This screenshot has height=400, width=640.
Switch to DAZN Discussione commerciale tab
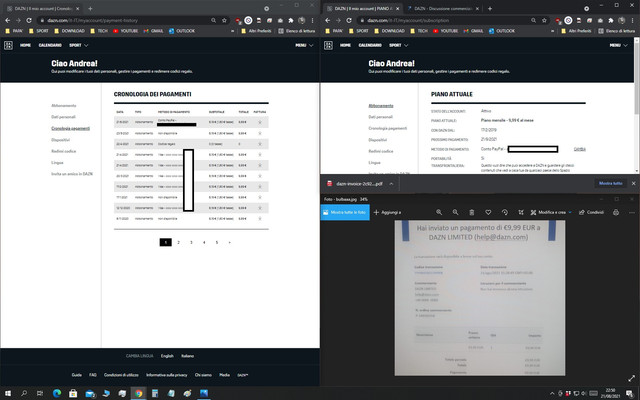(443, 8)
